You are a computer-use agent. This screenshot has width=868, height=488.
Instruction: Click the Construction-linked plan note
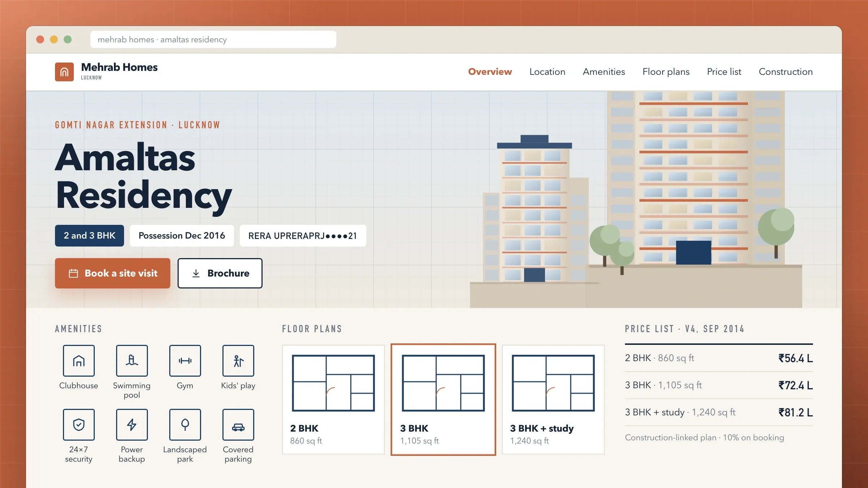705,437
